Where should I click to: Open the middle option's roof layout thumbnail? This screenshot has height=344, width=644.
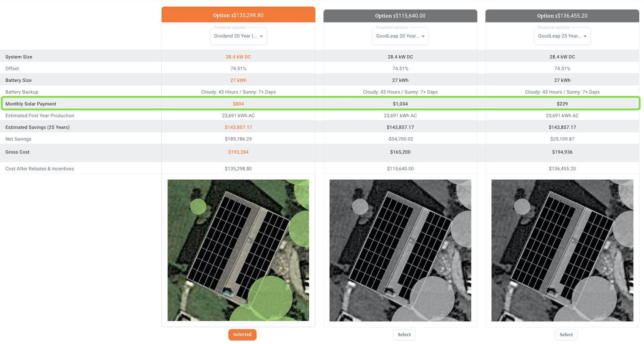pyautogui.click(x=400, y=250)
